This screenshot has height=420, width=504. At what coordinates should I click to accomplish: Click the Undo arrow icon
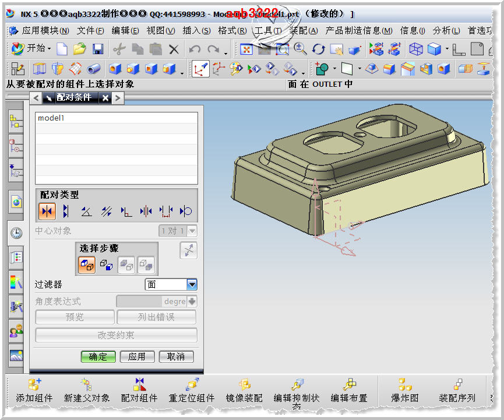click(x=195, y=50)
